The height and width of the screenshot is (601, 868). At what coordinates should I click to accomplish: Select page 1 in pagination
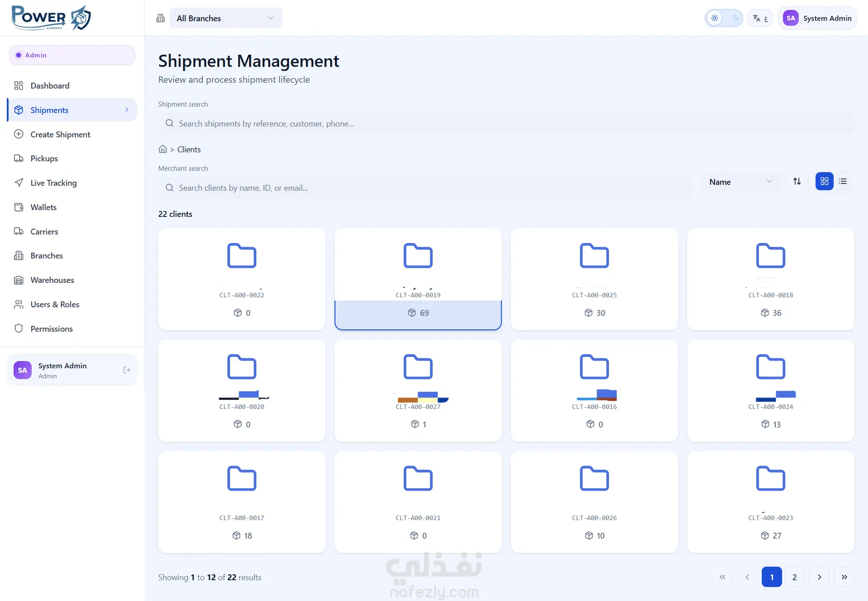[772, 577]
